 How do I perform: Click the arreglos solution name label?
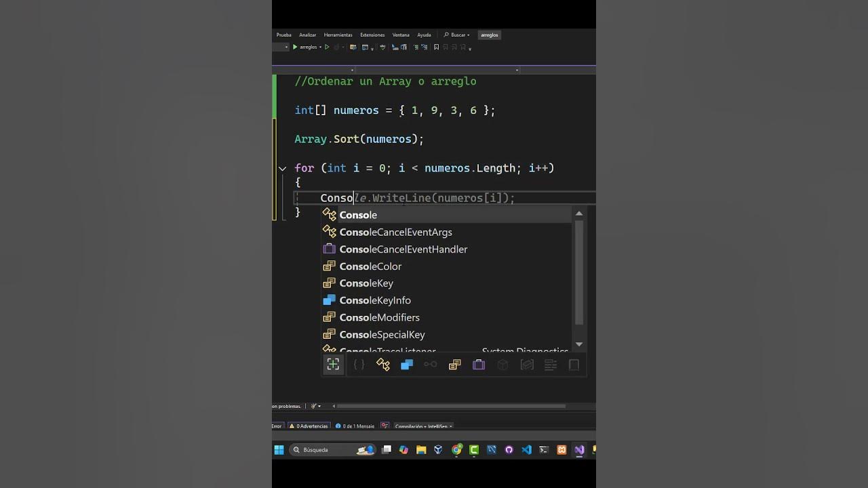tap(490, 35)
